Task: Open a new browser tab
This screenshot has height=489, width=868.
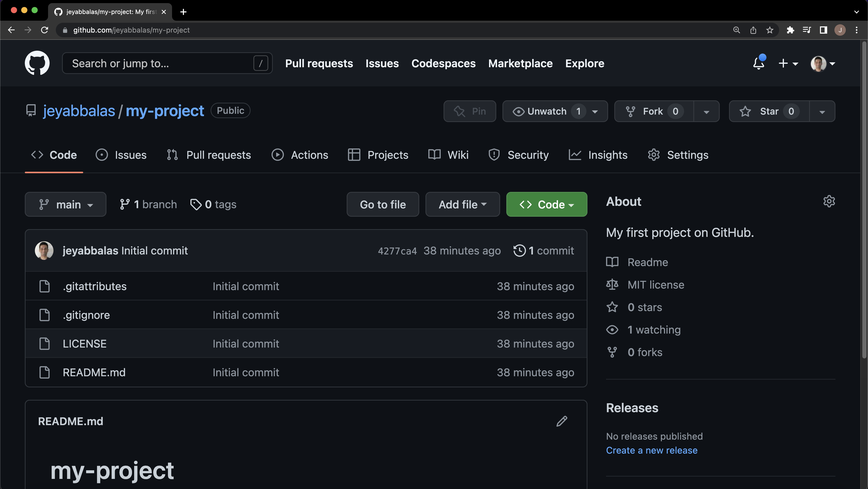Action: pos(183,12)
